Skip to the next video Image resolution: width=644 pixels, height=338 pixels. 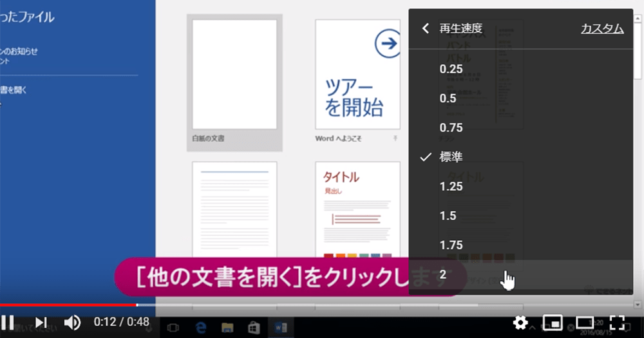[x=41, y=323]
